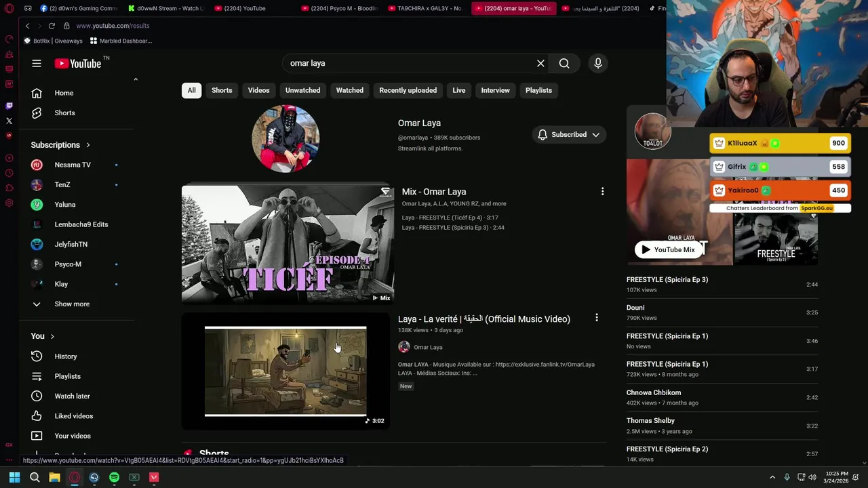Viewport: 868px width, 488px height.
Task: Open Lembacha9 Edits subscription
Action: [81, 224]
